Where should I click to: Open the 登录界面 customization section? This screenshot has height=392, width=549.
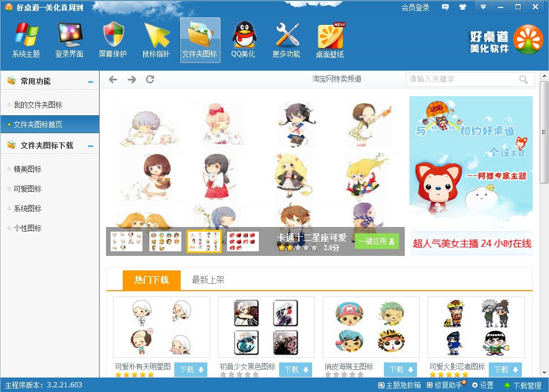pos(69,40)
